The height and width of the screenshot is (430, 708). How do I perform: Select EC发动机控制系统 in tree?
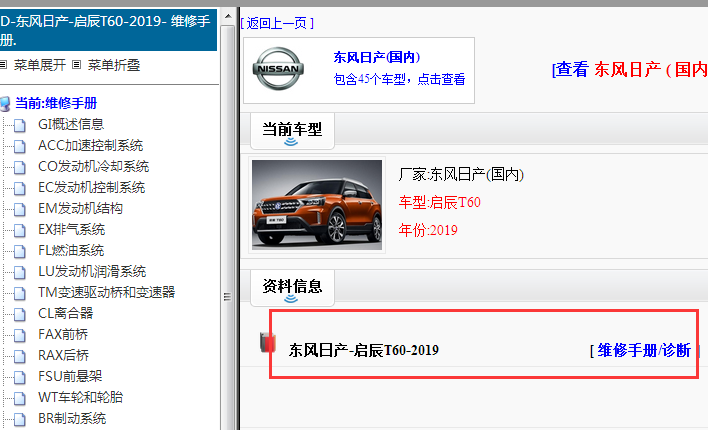coord(91,187)
